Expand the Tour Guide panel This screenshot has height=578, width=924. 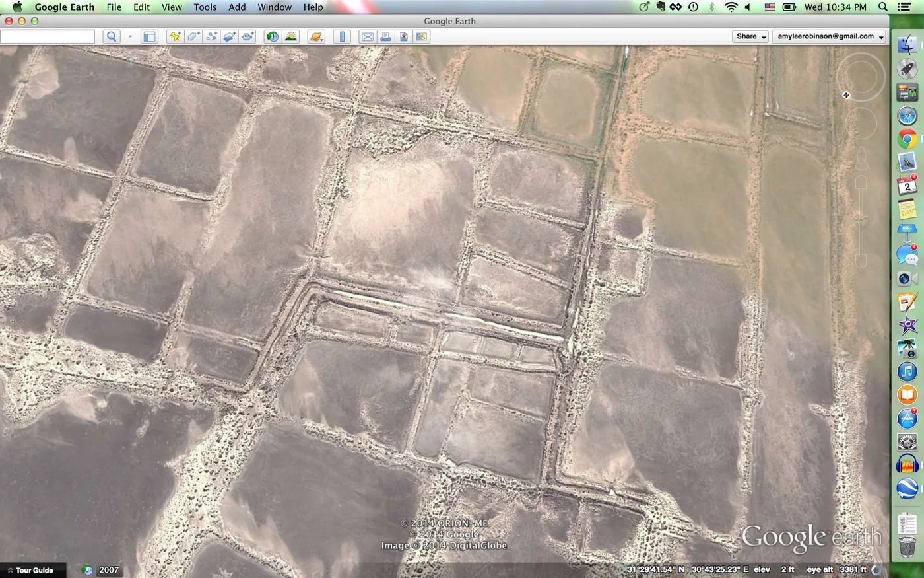[x=33, y=570]
